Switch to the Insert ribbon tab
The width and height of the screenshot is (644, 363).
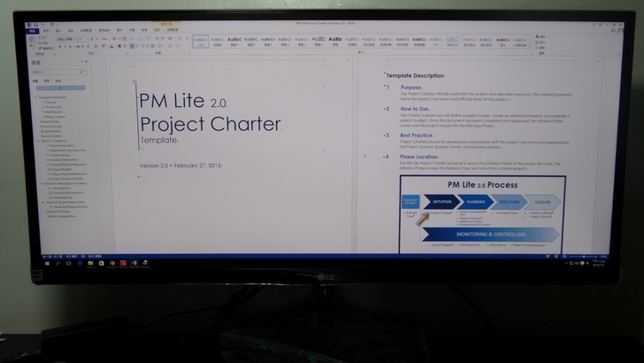click(x=58, y=31)
